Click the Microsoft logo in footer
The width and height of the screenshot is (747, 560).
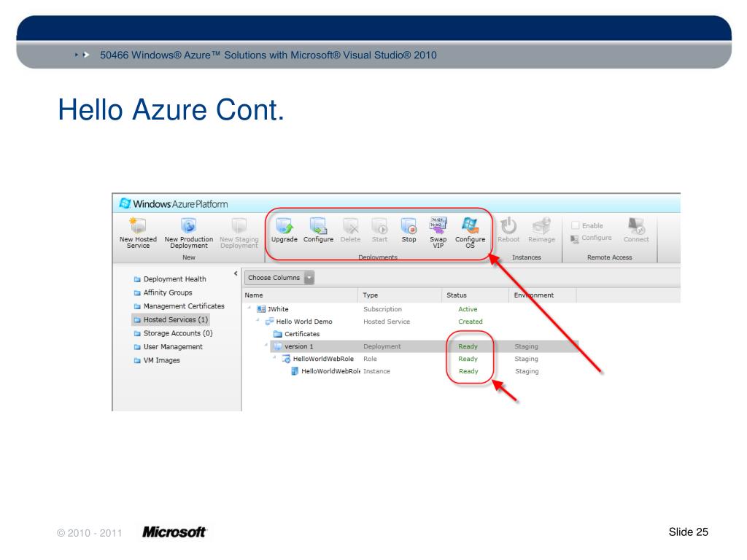pos(174,532)
